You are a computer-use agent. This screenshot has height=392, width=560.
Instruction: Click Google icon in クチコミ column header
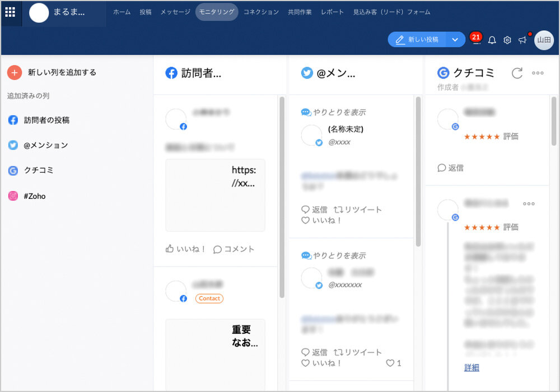point(443,73)
